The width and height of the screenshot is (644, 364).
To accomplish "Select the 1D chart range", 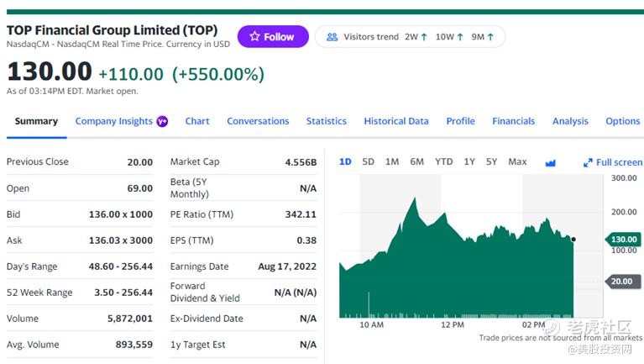I will click(345, 161).
